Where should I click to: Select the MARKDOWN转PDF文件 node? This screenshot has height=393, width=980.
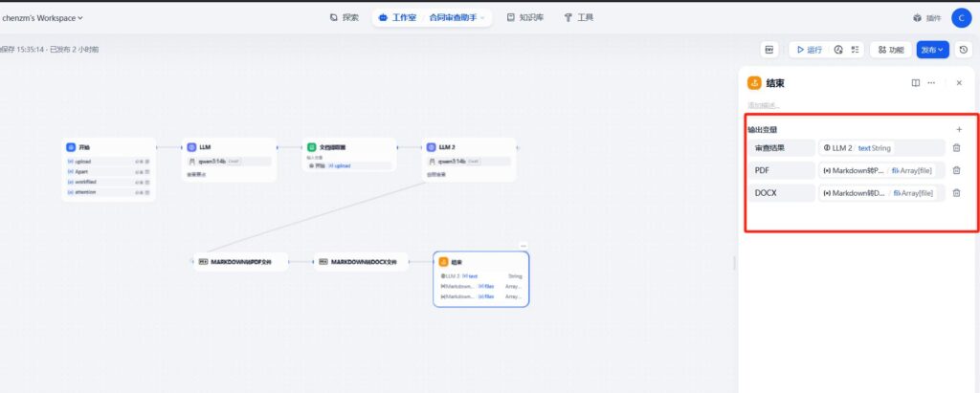(241, 261)
